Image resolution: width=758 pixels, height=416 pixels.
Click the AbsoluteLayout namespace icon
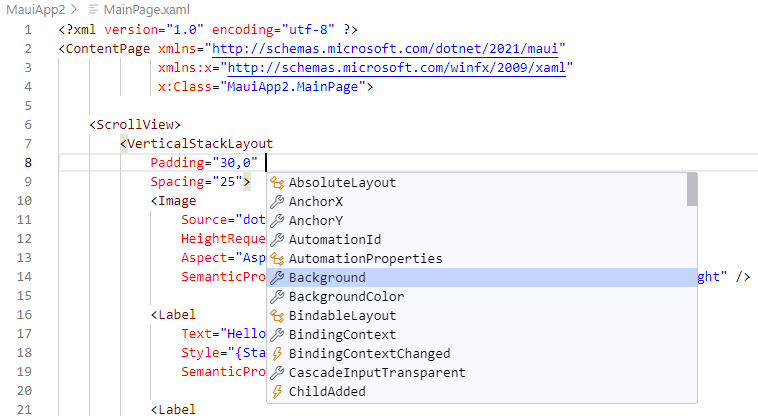pyautogui.click(x=277, y=183)
